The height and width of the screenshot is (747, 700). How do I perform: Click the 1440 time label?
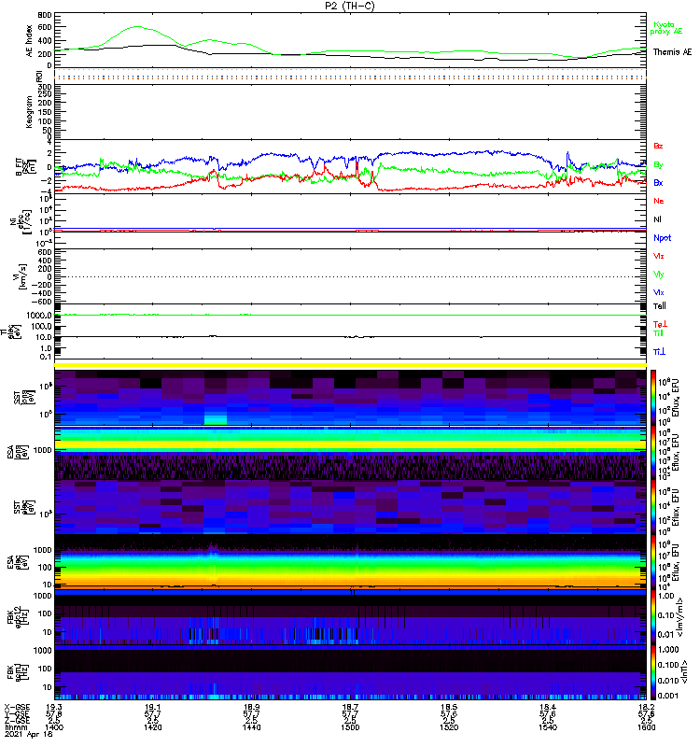pos(251,727)
